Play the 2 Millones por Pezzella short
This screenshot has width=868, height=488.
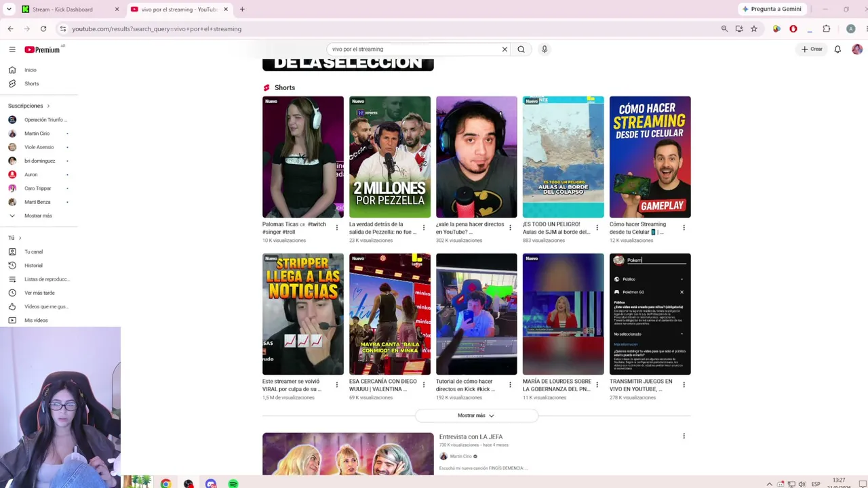(x=390, y=157)
